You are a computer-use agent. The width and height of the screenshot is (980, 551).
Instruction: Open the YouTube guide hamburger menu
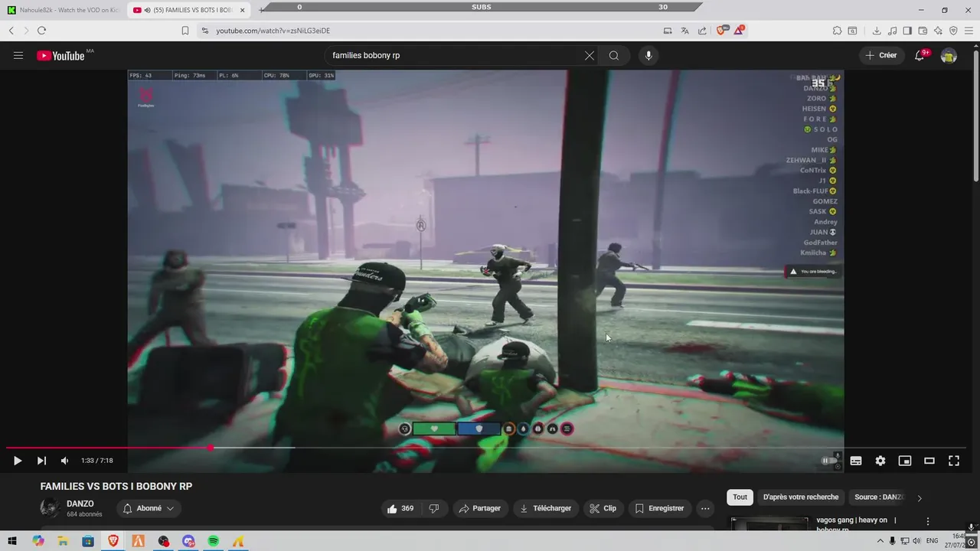pos(18,55)
